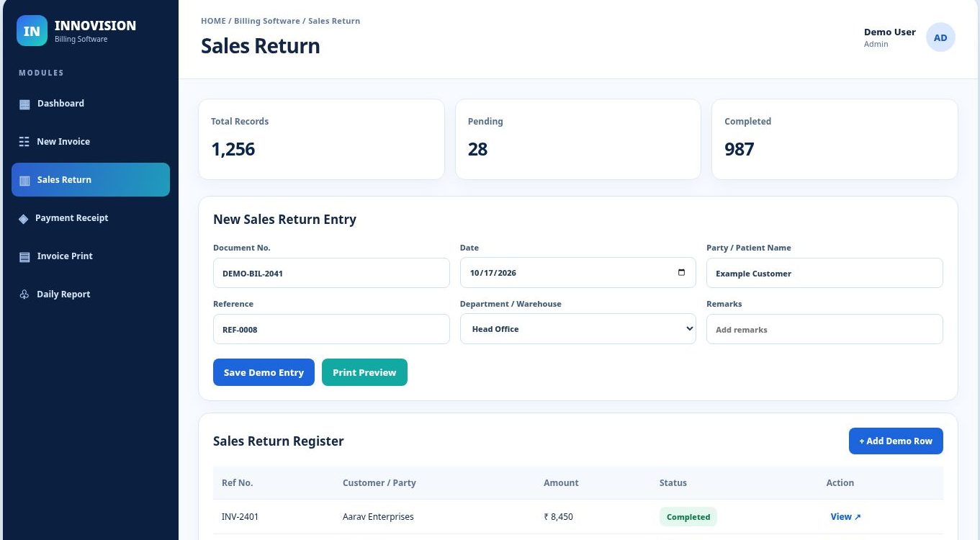Open Invoice Print from sidebar
980x540 pixels.
(x=91, y=256)
